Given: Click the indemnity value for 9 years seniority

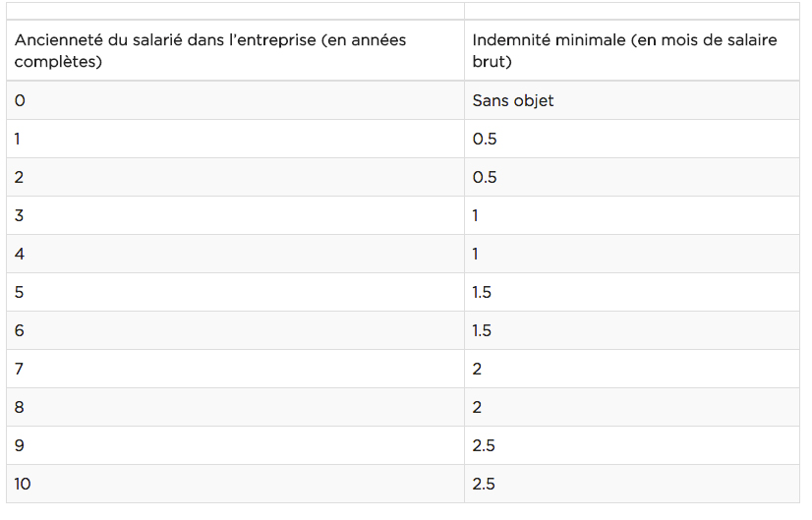Looking at the screenshot, I should (x=484, y=445).
